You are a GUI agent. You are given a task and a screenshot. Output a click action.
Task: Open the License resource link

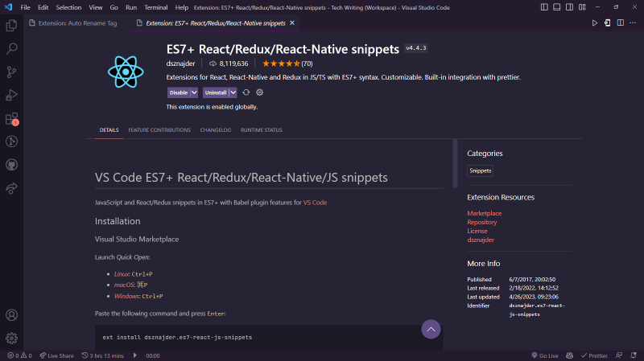(x=477, y=231)
